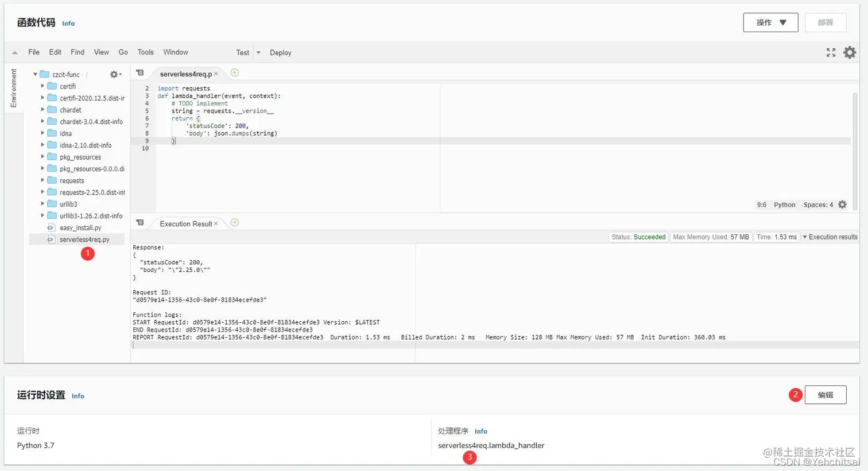Click the 编辑 edit runtime settings button
The height and width of the screenshot is (471, 868).
pos(825,395)
